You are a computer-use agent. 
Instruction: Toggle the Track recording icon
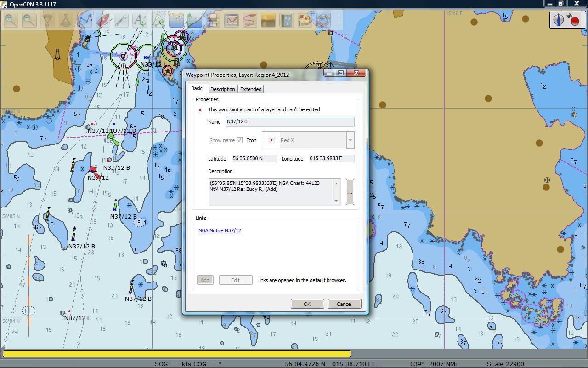coord(250,20)
